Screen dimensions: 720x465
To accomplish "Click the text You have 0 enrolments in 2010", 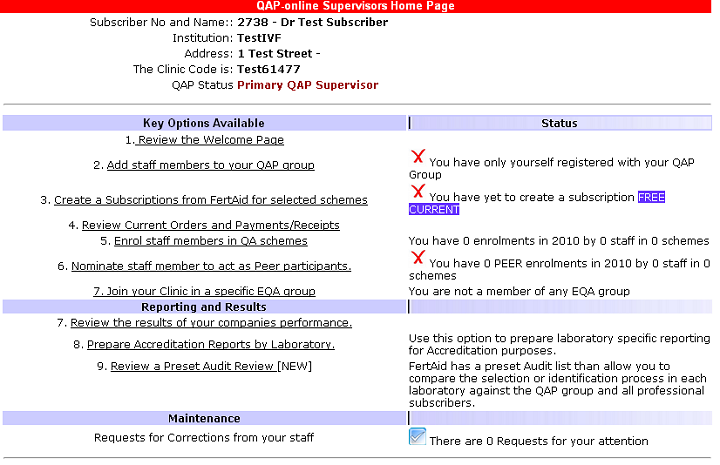I will (559, 241).
